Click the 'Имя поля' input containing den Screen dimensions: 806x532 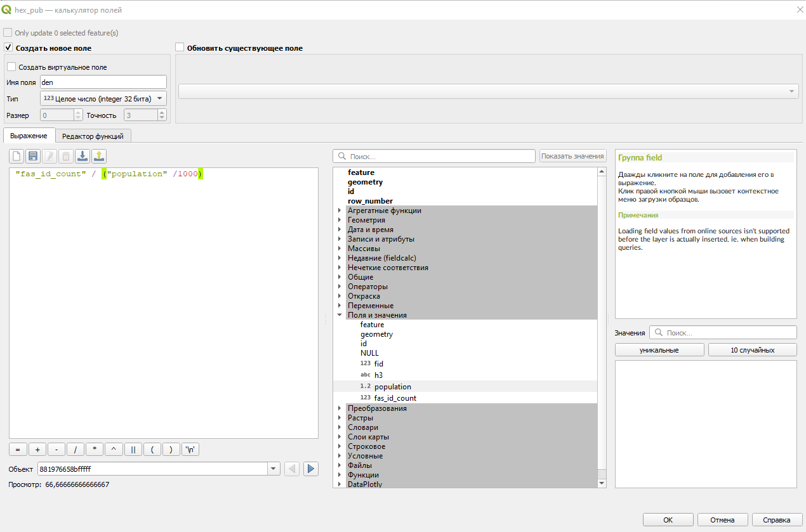tap(103, 82)
